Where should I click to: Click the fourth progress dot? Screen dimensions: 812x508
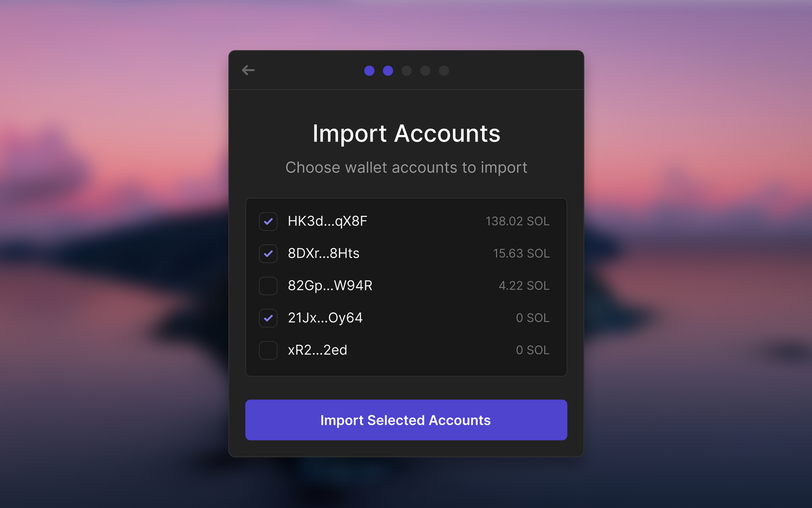pyautogui.click(x=425, y=71)
